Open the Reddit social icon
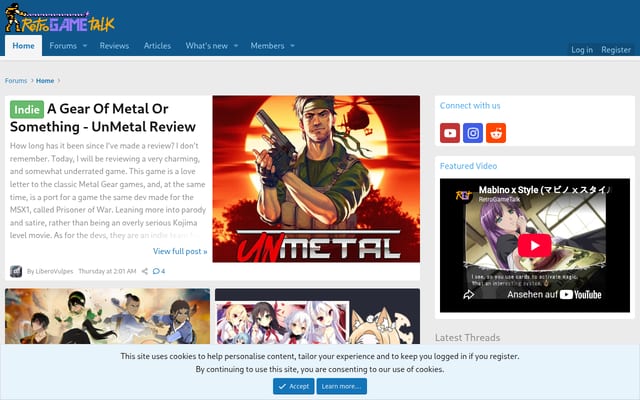The height and width of the screenshot is (400, 640). click(496, 133)
